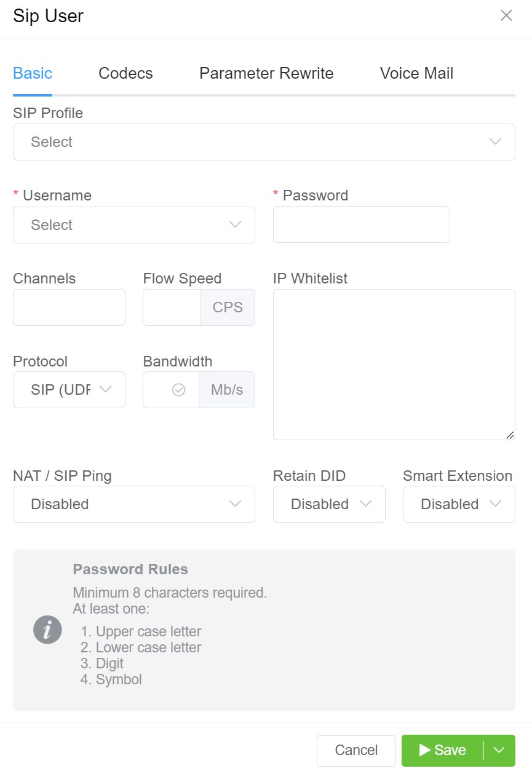Click into the Channels field
This screenshot has width=532, height=771.
point(69,307)
